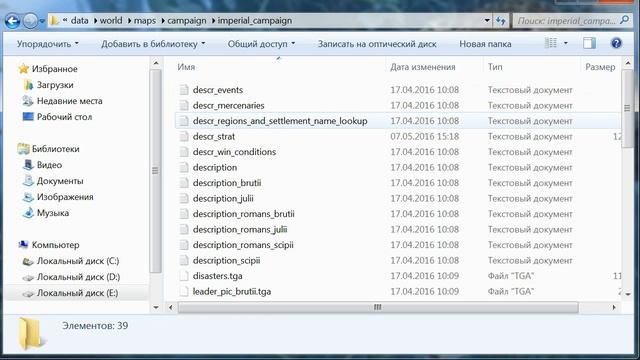The image size is (640, 360).
Task: Click the folder icon in the address bar
Action: click(54, 20)
